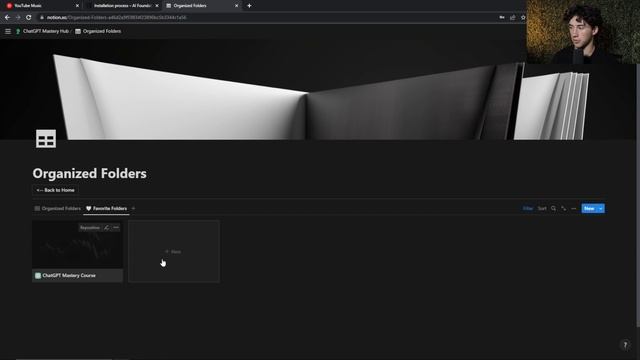
Task: Click the automations lightning icon
Action: pos(564,209)
